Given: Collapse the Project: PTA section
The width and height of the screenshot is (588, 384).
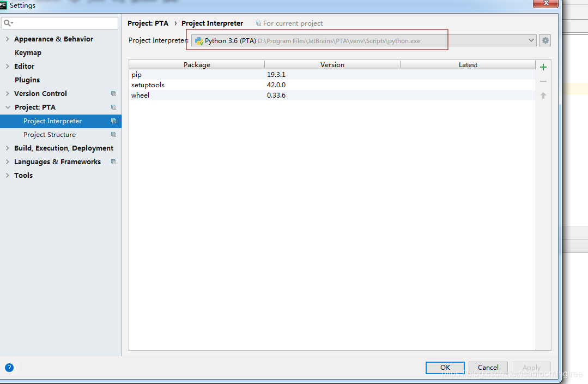Looking at the screenshot, I should pyautogui.click(x=8, y=107).
